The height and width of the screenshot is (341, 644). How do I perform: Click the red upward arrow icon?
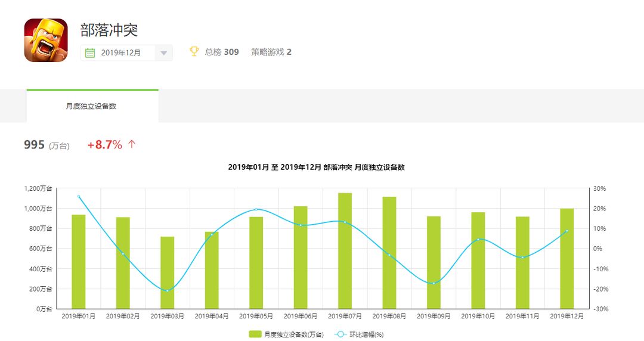coord(131,144)
